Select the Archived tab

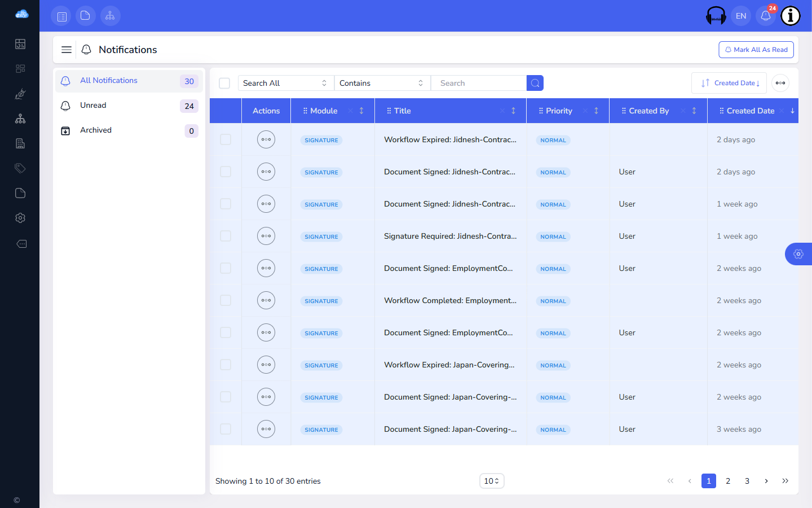(129, 130)
